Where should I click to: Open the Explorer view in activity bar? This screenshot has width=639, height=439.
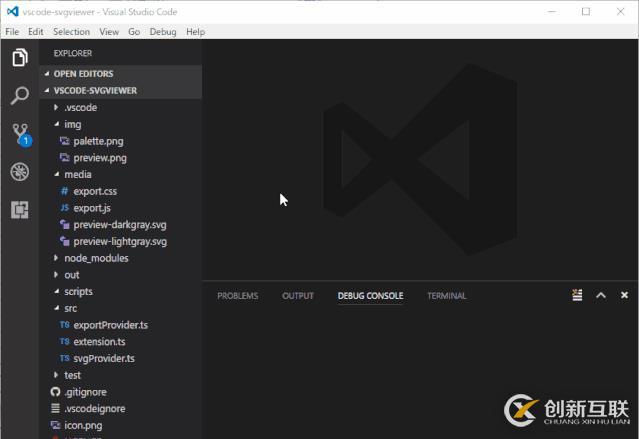tap(20, 57)
